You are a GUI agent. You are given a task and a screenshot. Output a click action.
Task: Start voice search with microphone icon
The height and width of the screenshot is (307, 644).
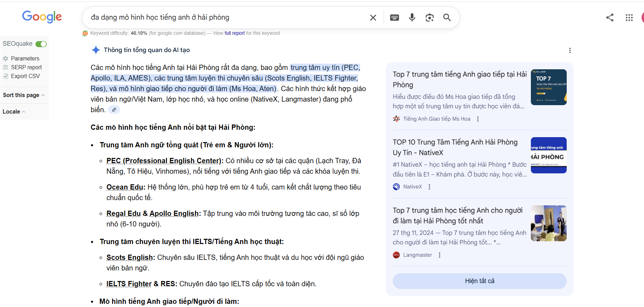(412, 18)
